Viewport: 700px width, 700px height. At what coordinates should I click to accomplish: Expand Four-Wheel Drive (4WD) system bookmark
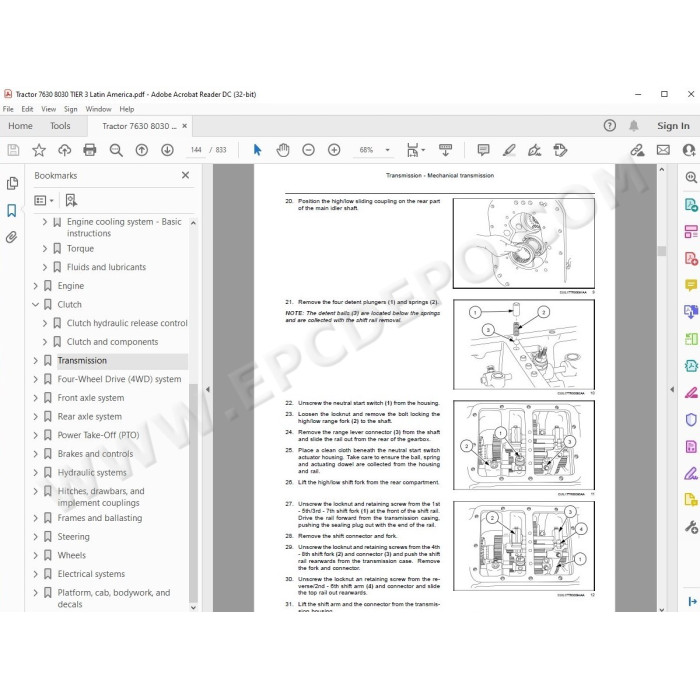point(36,379)
